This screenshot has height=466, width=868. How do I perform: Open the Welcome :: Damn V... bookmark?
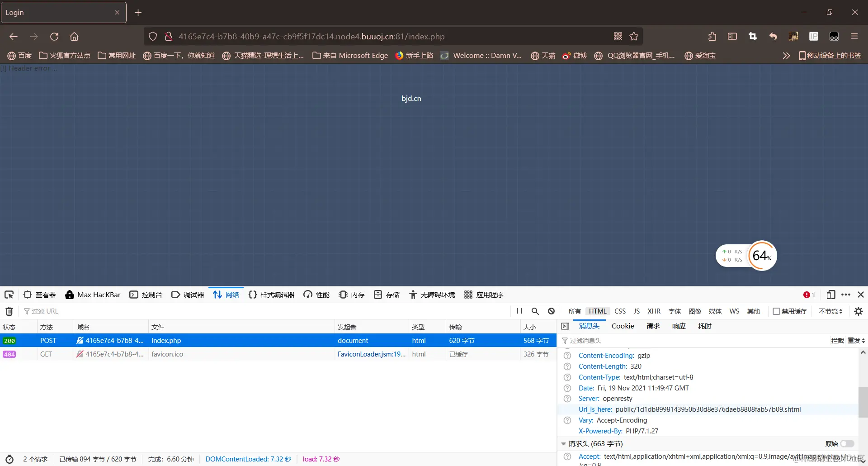(481, 56)
